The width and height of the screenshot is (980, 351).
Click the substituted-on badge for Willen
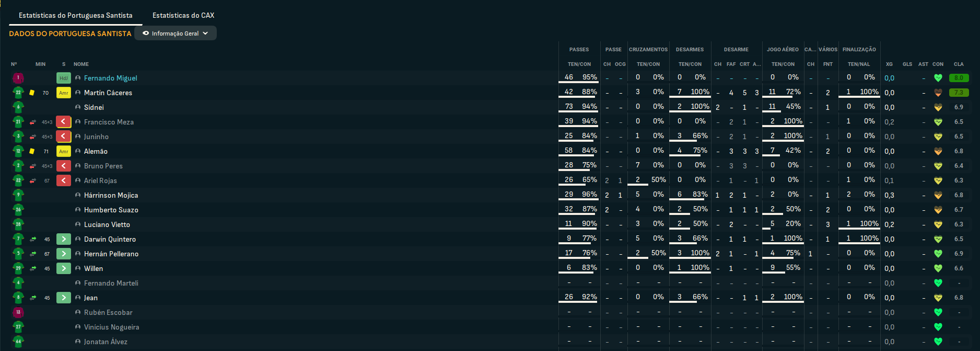[64, 268]
